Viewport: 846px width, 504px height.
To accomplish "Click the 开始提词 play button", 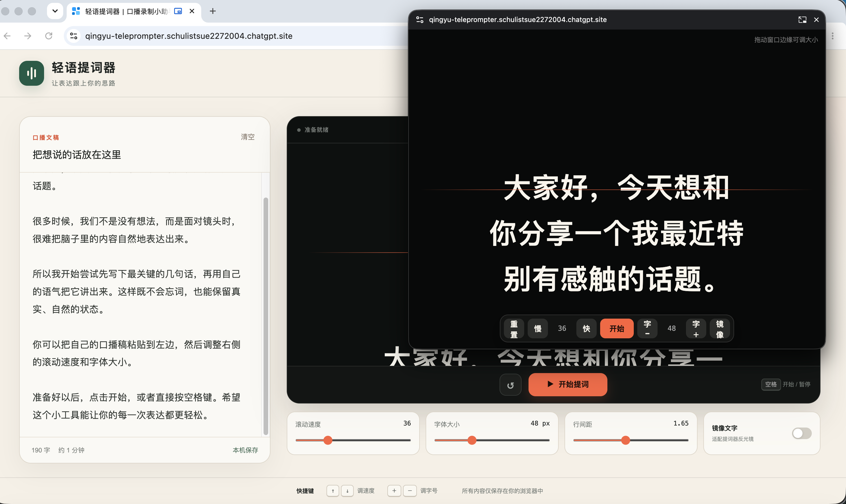I will 568,384.
